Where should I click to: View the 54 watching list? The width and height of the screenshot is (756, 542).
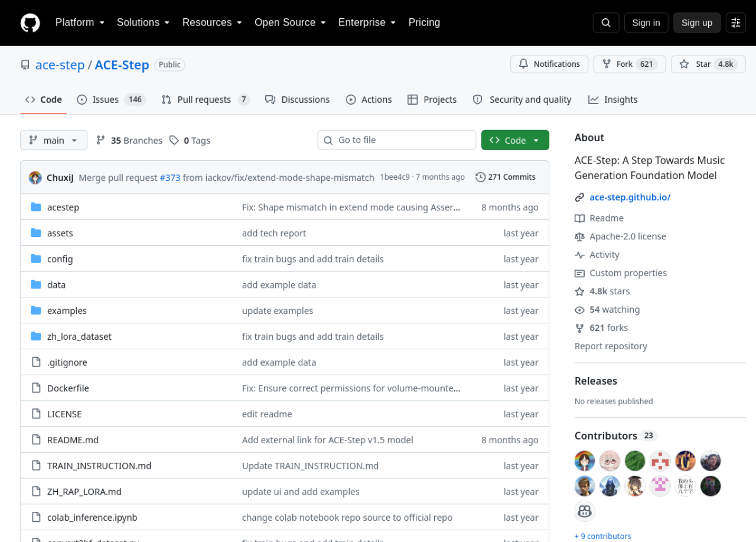click(x=607, y=310)
